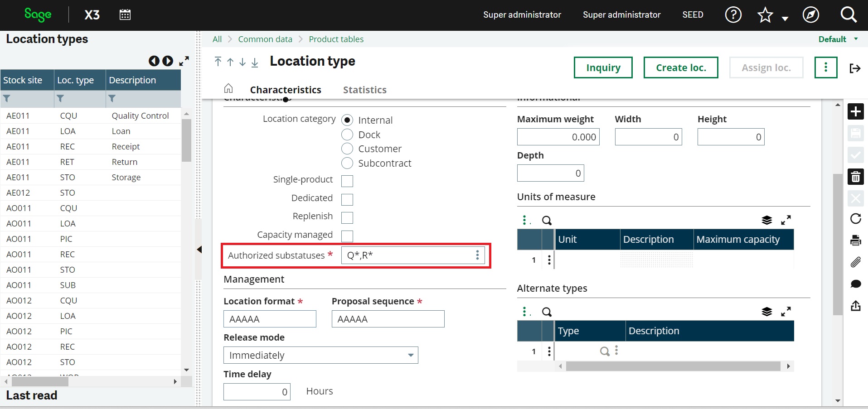
Task: Click the Maximum weight input field
Action: tap(558, 137)
